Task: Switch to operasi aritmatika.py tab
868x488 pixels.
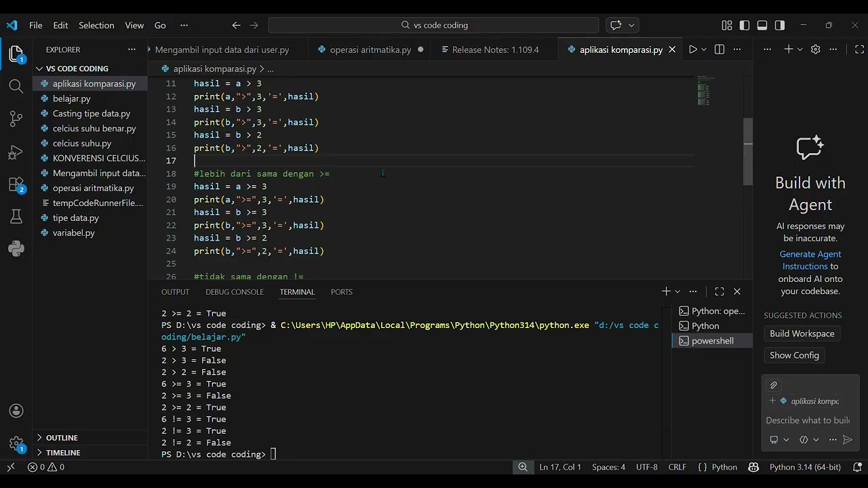Action: [370, 49]
